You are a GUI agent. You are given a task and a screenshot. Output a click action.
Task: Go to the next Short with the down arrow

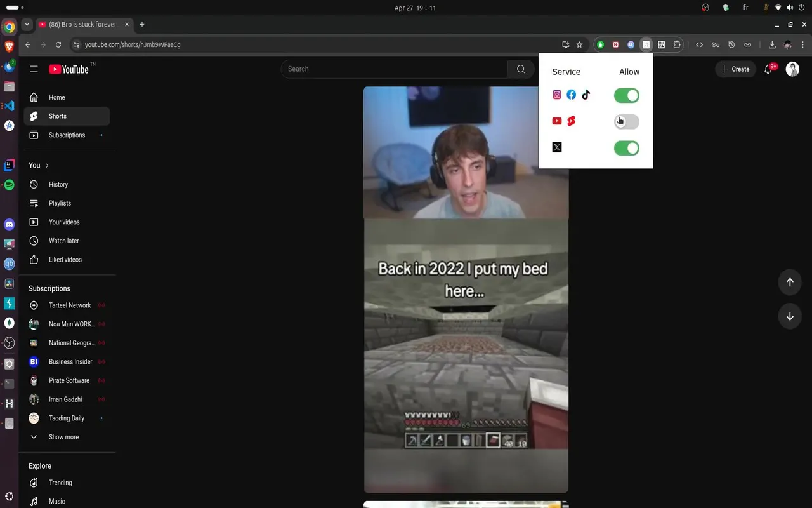point(790,316)
